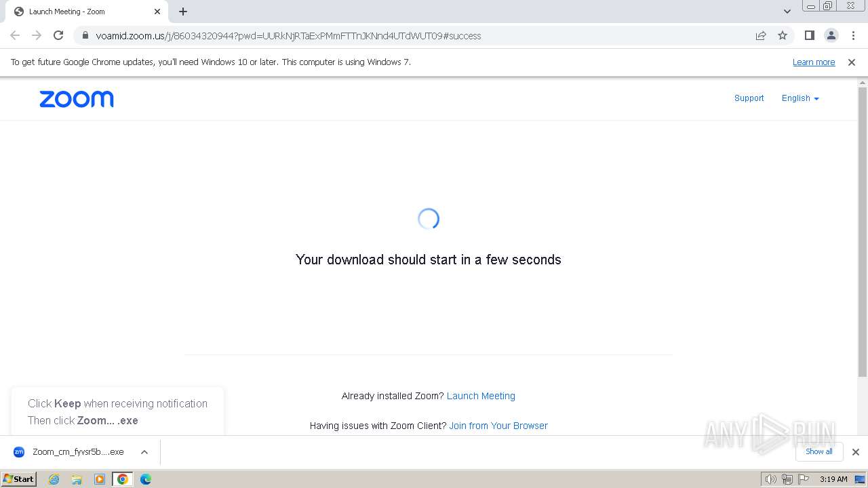
Task: Launch Internet Explorer from the taskbar
Action: tap(54, 479)
